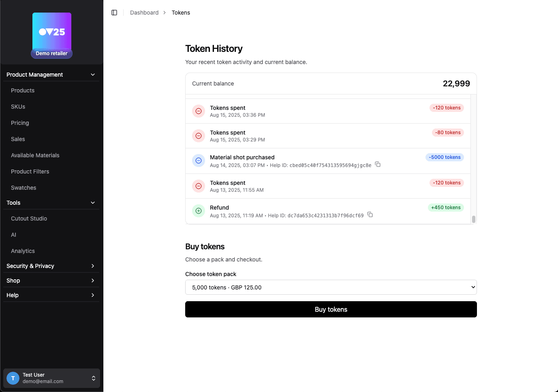Image resolution: width=558 pixels, height=392 pixels.
Task: Click the sidebar collapse icon beside breadcrumb
Action: point(114,13)
